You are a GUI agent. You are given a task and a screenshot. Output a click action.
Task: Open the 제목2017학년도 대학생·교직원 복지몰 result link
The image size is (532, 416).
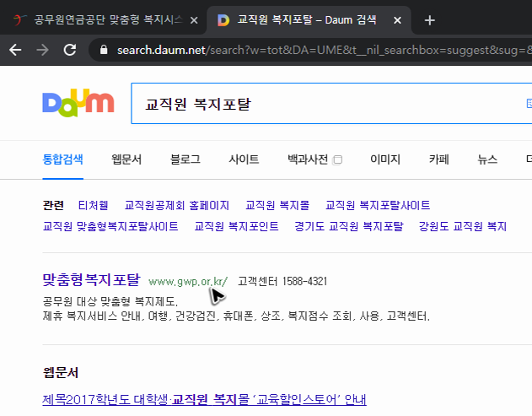[x=204, y=400]
